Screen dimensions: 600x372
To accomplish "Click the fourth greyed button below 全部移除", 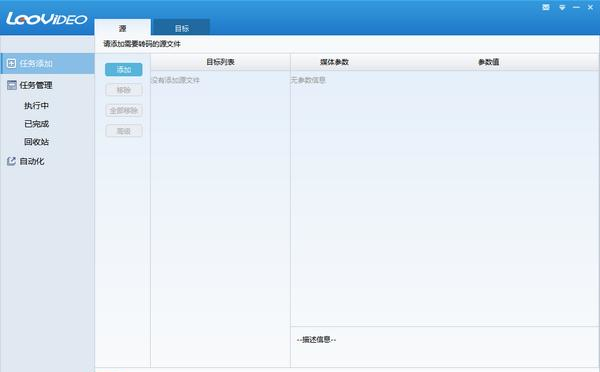I will coord(124,131).
